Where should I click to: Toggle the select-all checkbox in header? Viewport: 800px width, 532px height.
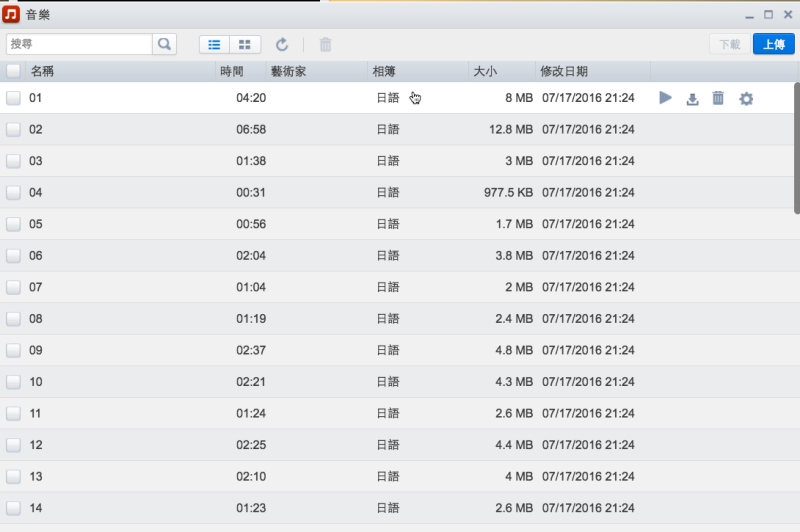click(x=13, y=71)
